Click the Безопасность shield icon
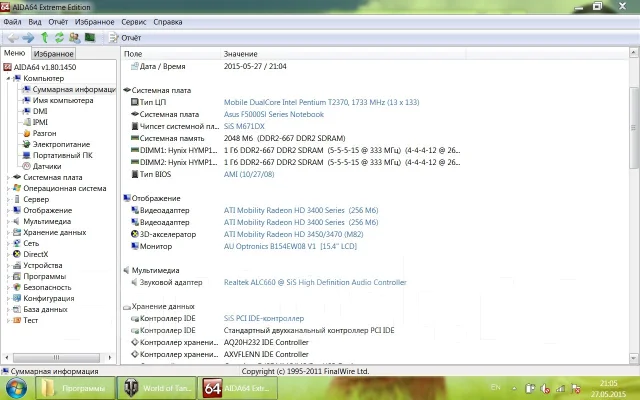640x400 pixels. (x=17, y=287)
